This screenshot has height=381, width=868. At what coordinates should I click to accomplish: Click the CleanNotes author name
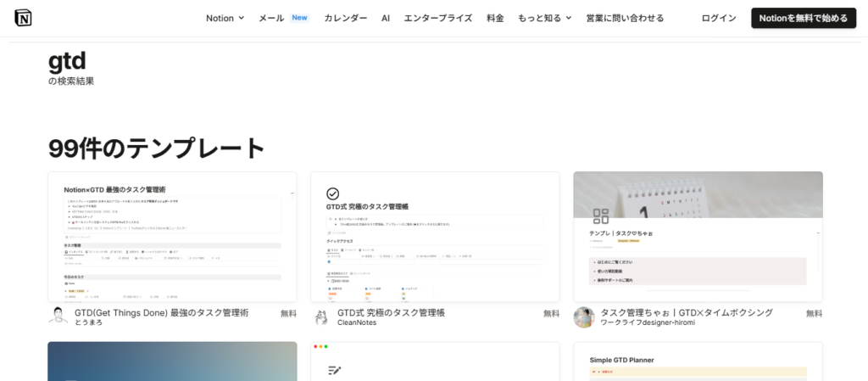(x=357, y=322)
